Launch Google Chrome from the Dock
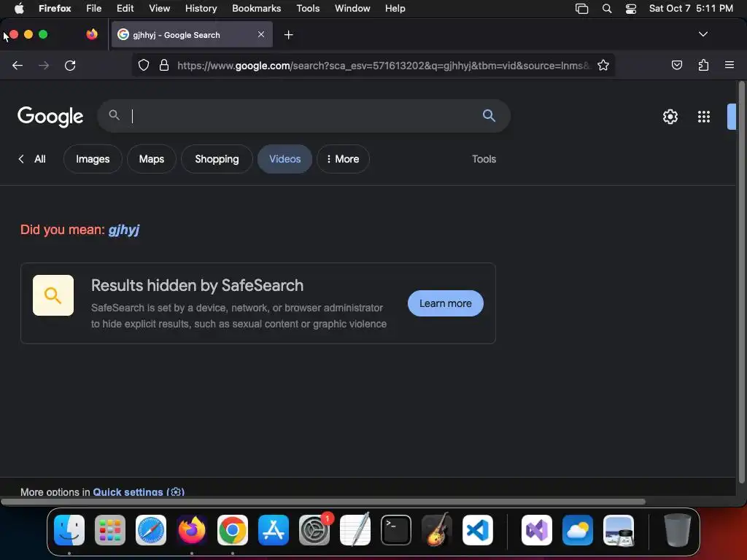The image size is (747, 560). coord(233,530)
